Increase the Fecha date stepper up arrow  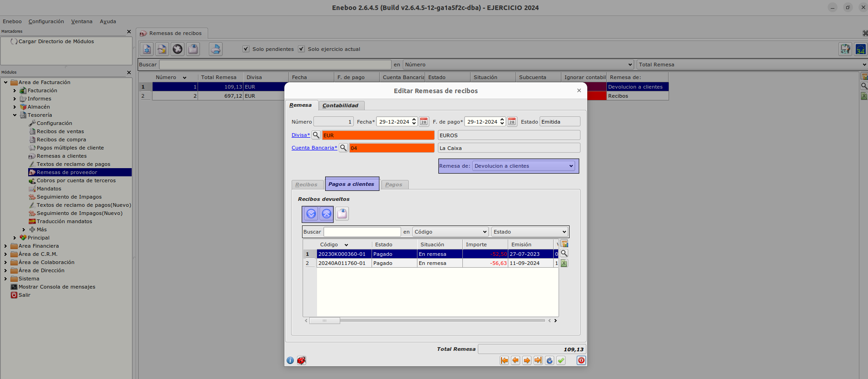[x=414, y=120]
